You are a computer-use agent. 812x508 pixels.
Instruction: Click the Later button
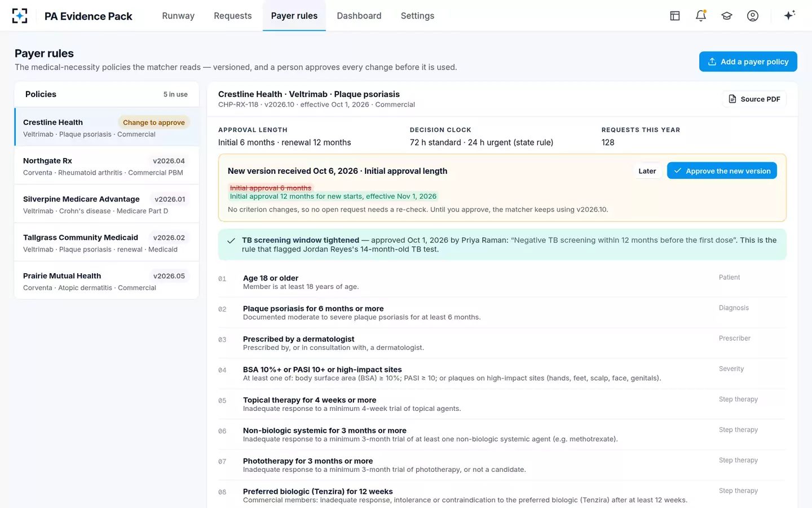click(647, 170)
